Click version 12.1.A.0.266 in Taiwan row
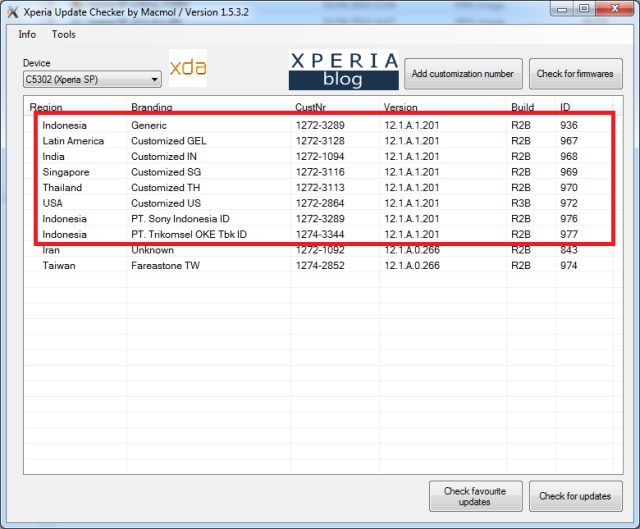Image resolution: width=640 pixels, height=529 pixels. tap(412, 266)
